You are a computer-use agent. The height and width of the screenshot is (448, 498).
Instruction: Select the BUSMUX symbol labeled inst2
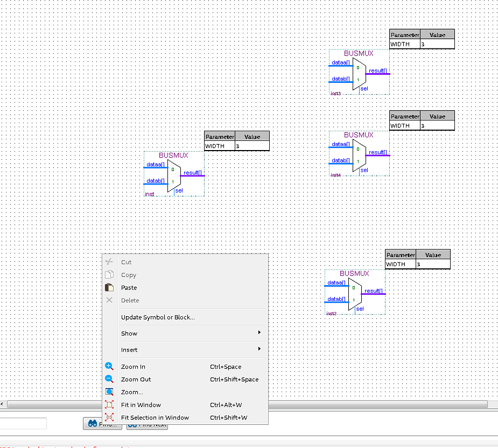pyautogui.click(x=355, y=292)
